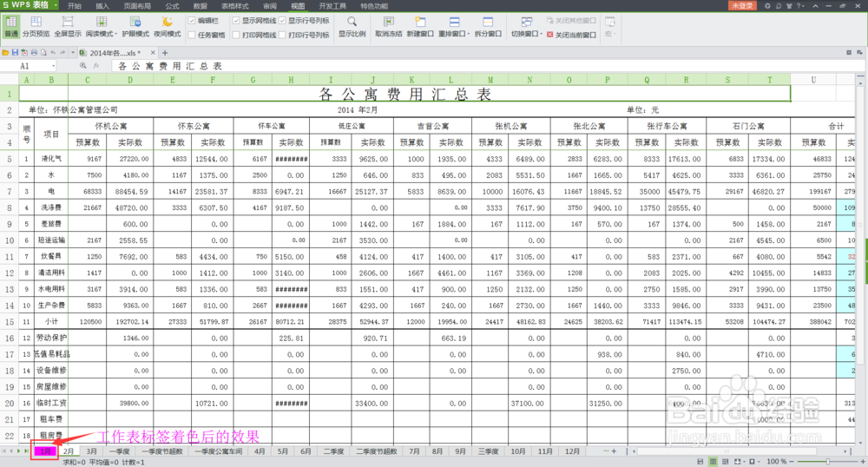Image resolution: width=868 pixels, height=467 pixels.
Task: Close the 2014年各....xls document tab
Action: [x=153, y=53]
